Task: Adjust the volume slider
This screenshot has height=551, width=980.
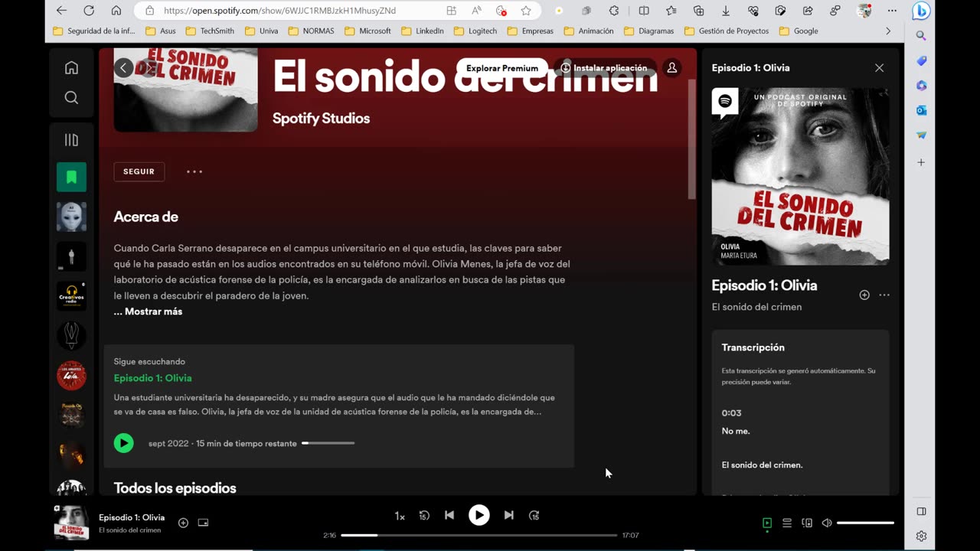Action: (865, 523)
